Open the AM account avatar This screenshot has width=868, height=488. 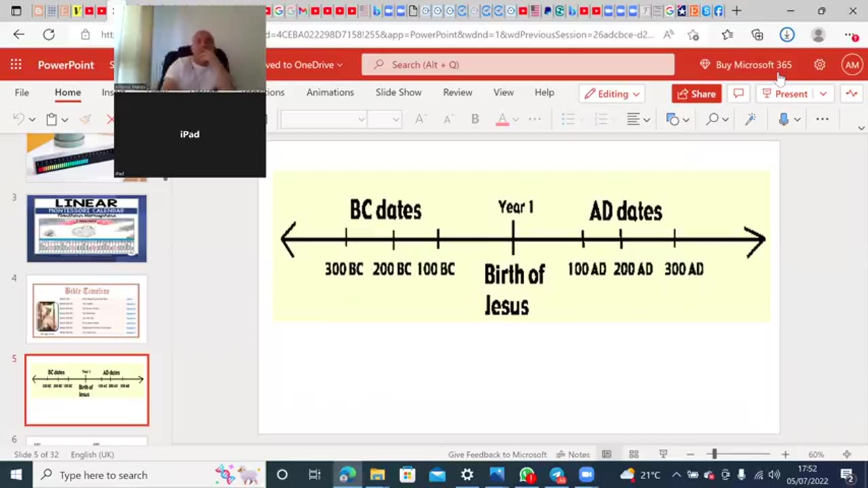pyautogui.click(x=852, y=64)
